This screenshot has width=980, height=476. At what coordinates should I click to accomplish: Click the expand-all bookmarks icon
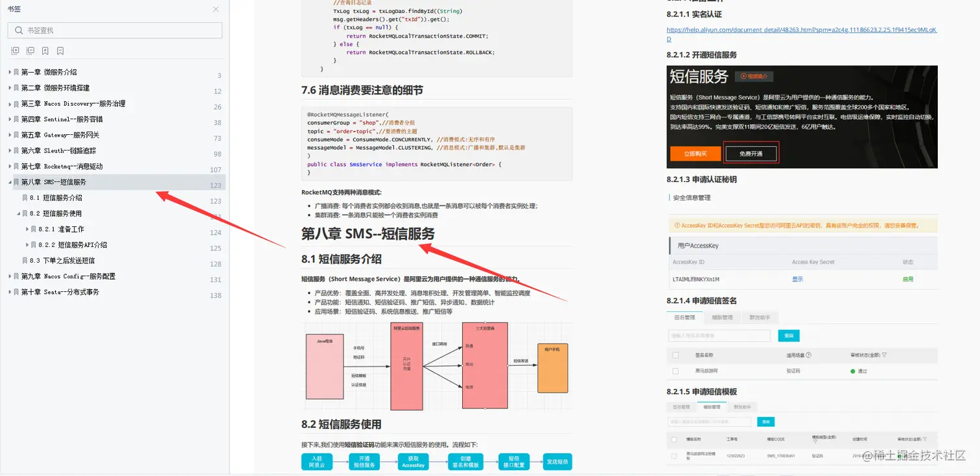(15, 51)
